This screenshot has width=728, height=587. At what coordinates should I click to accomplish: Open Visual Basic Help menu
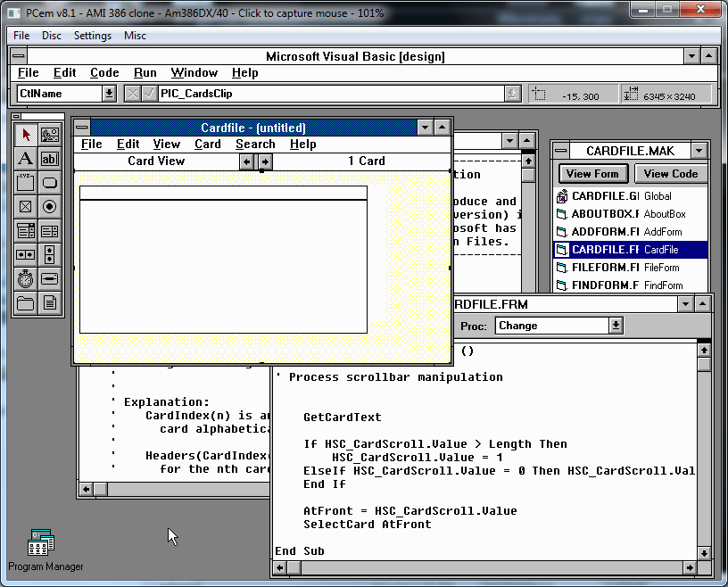click(x=245, y=73)
